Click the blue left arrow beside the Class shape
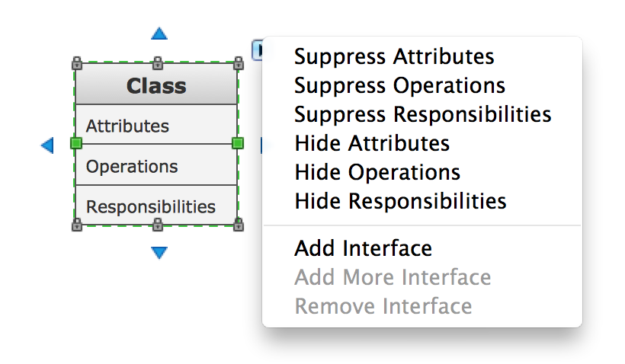 click(x=47, y=145)
